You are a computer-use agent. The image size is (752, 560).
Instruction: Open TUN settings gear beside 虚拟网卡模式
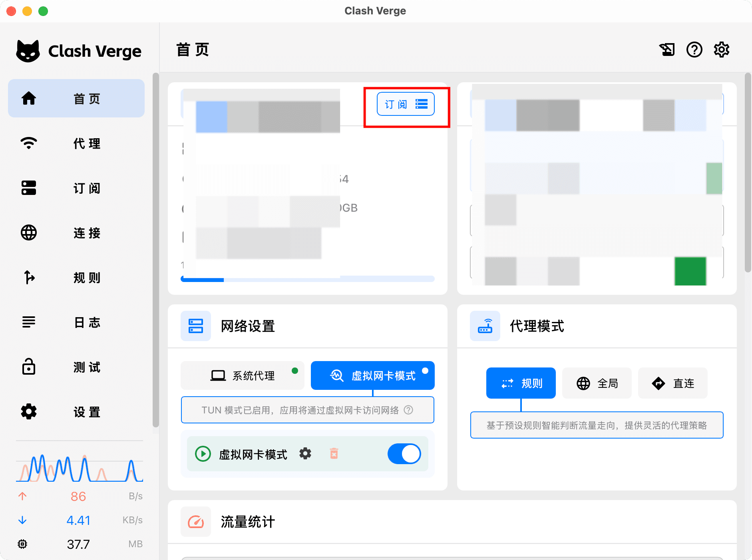(x=305, y=453)
